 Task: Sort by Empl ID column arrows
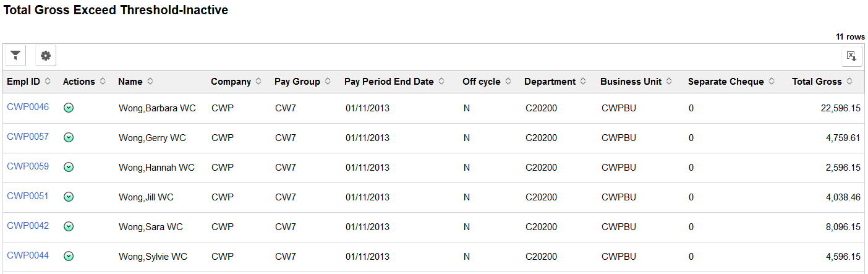(48, 82)
